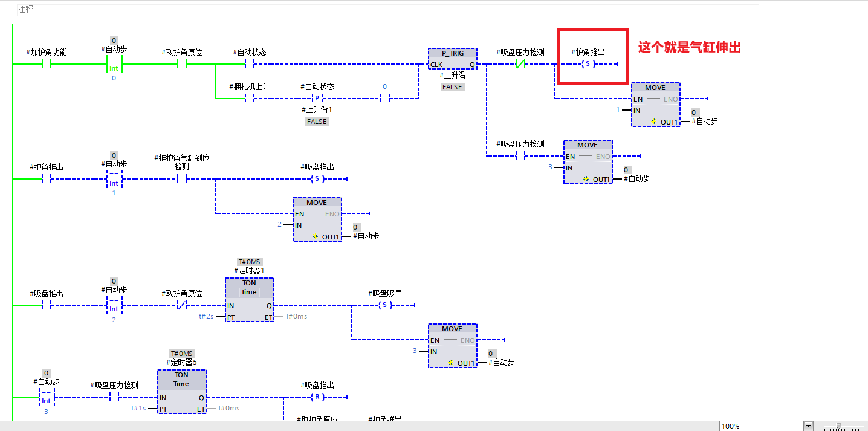Click the == Int comparator compared with 1
Image resolution: width=868 pixels, height=431 pixels.
pyautogui.click(x=114, y=179)
